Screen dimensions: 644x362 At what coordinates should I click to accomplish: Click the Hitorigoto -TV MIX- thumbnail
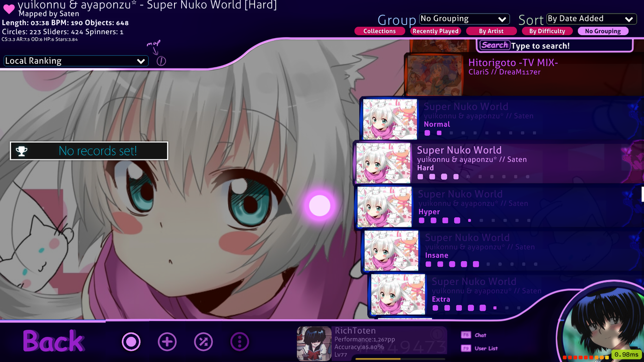tap(435, 75)
